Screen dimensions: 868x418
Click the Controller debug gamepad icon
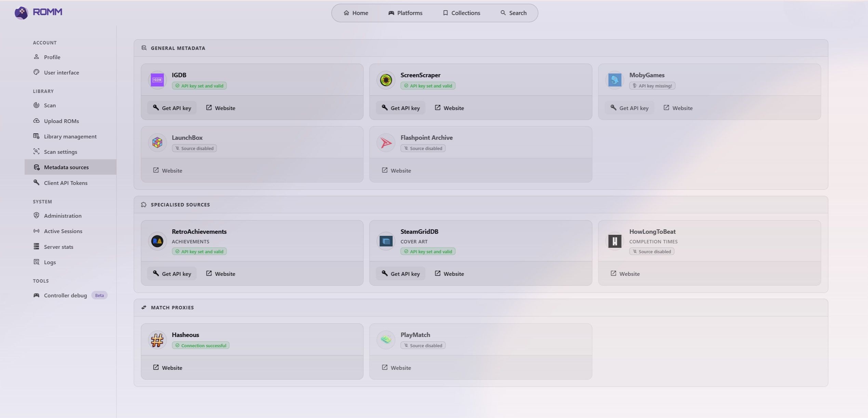[36, 295]
